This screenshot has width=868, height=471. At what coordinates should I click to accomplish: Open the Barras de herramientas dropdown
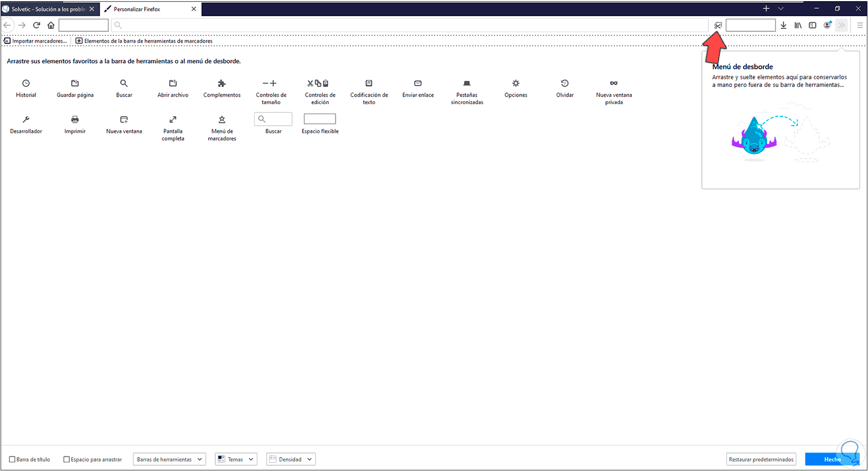169,459
